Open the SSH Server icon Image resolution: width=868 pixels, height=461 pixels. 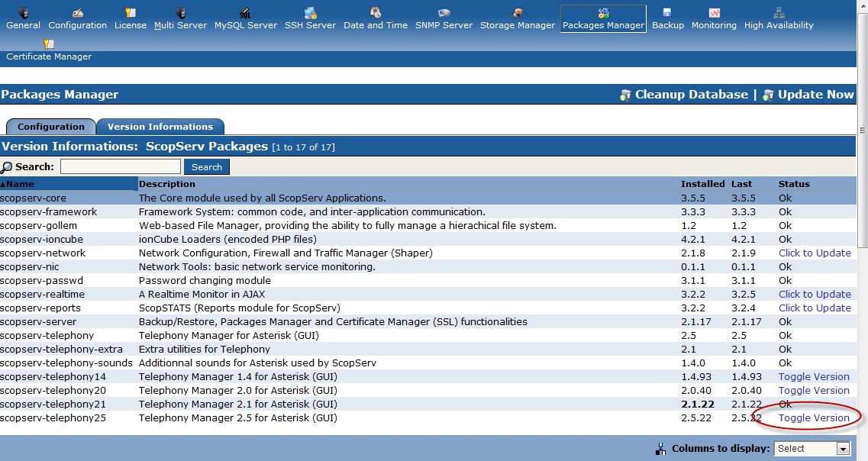click(x=311, y=12)
